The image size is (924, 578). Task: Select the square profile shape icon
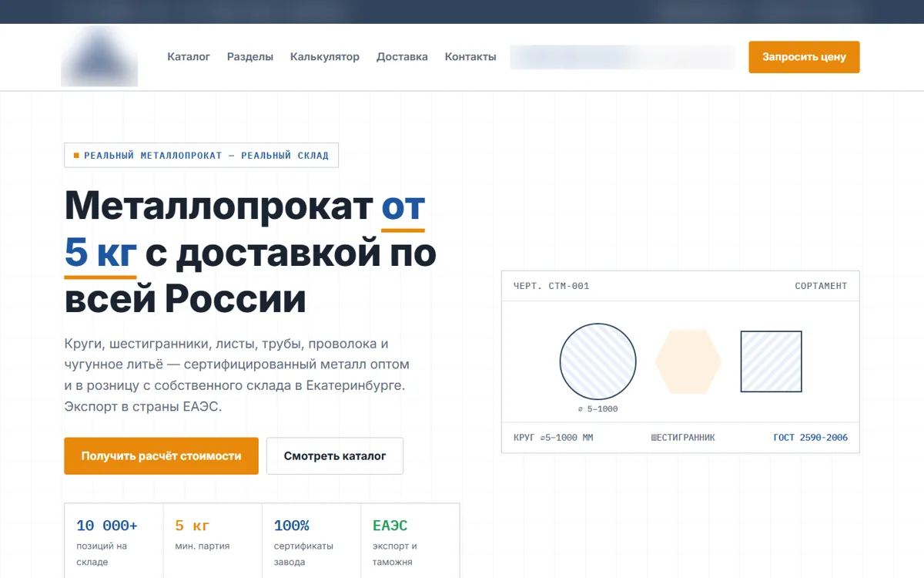point(771,361)
